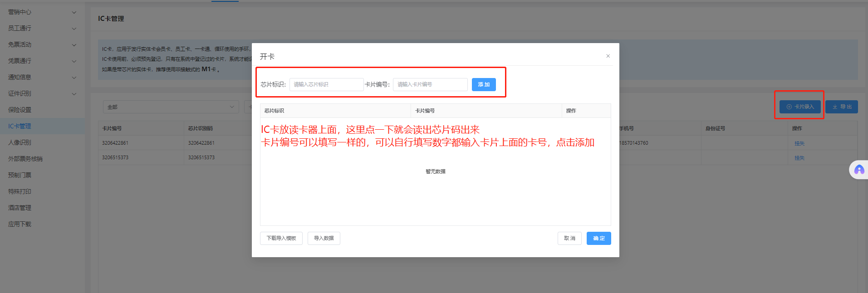The height and width of the screenshot is (293, 868).
Task: Expand the 员工通行 sidebar menu
Action: 42,29
